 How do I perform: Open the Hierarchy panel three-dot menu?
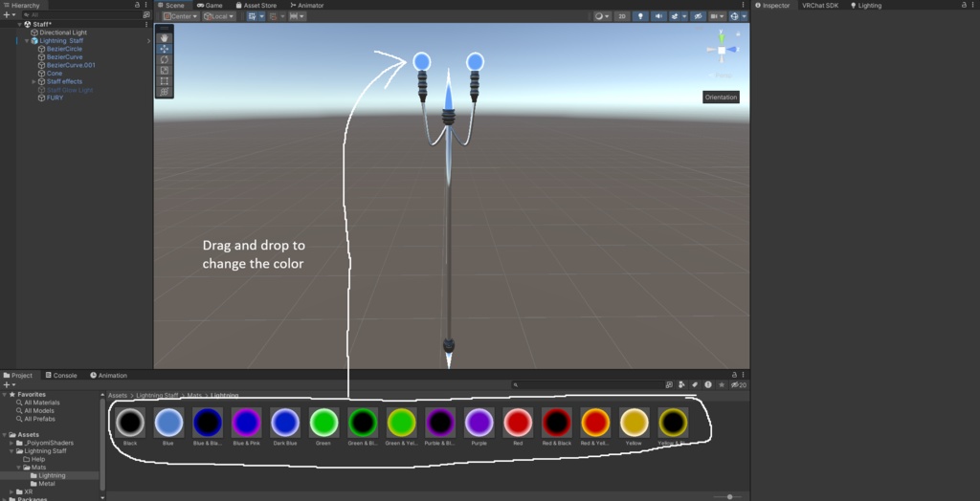click(x=146, y=5)
